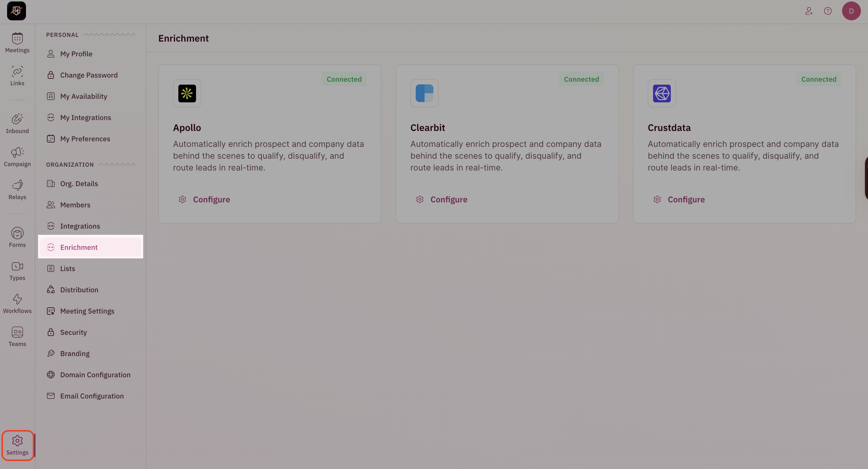Open the Campaign section
The height and width of the screenshot is (469, 868).
click(17, 157)
